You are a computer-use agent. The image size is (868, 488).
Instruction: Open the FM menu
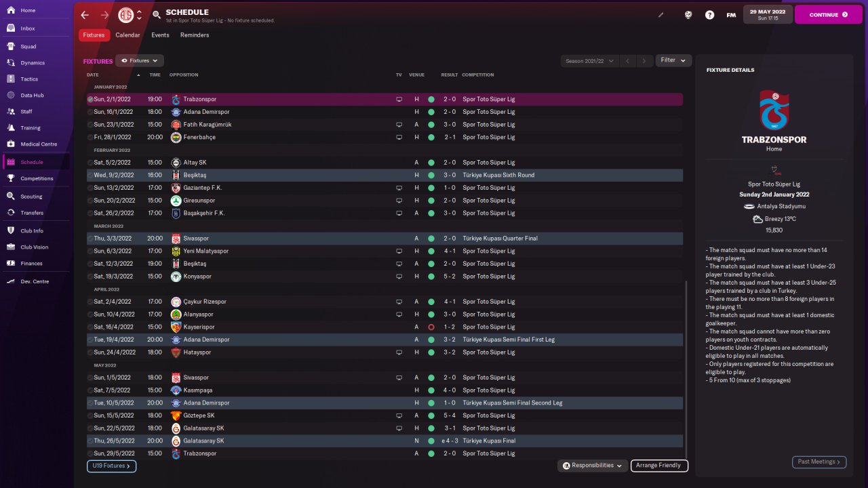[x=731, y=15]
